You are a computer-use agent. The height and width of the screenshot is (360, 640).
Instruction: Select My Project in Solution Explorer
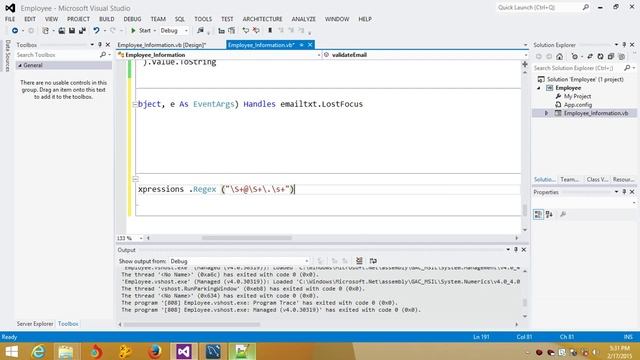point(577,96)
